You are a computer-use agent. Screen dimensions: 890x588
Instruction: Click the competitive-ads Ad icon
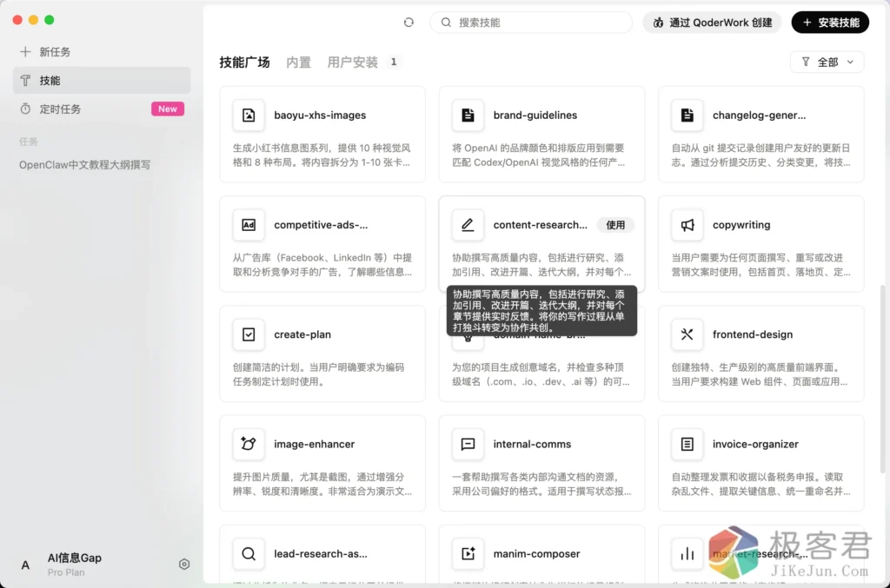[x=249, y=225]
